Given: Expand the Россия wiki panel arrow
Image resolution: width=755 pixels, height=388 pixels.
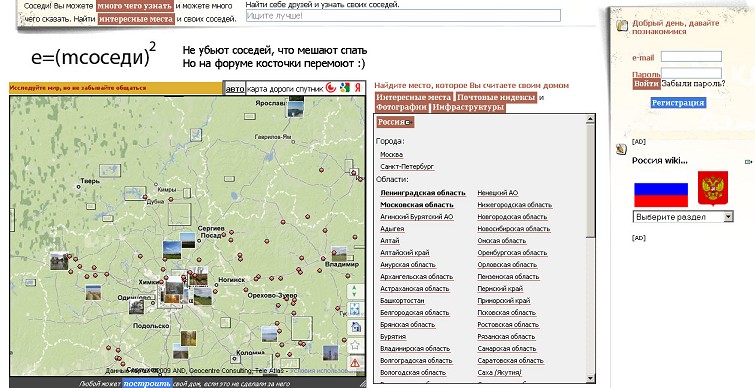Looking at the screenshot, I should (x=748, y=162).
